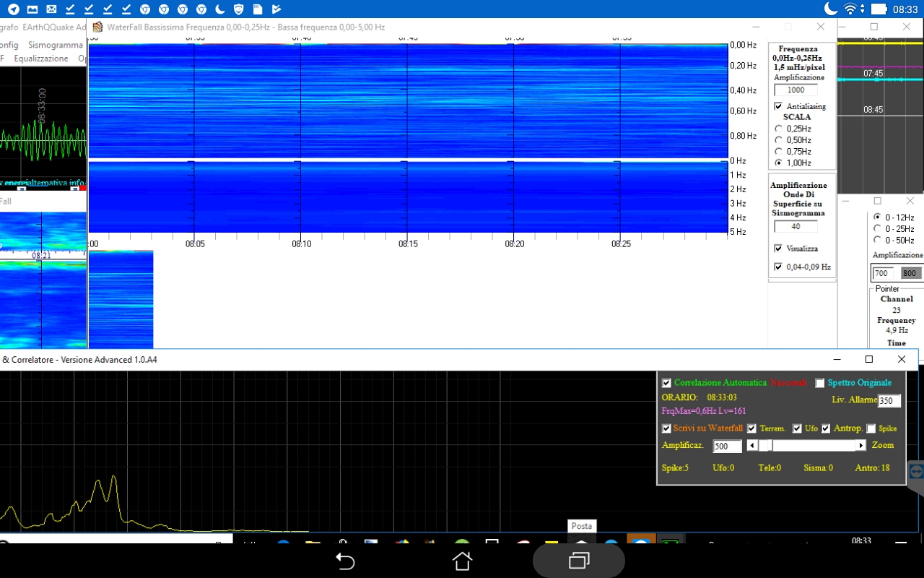Screen dimensions: 924x578
Task: Select the 0 - 50Hz range option
Action: (878, 241)
